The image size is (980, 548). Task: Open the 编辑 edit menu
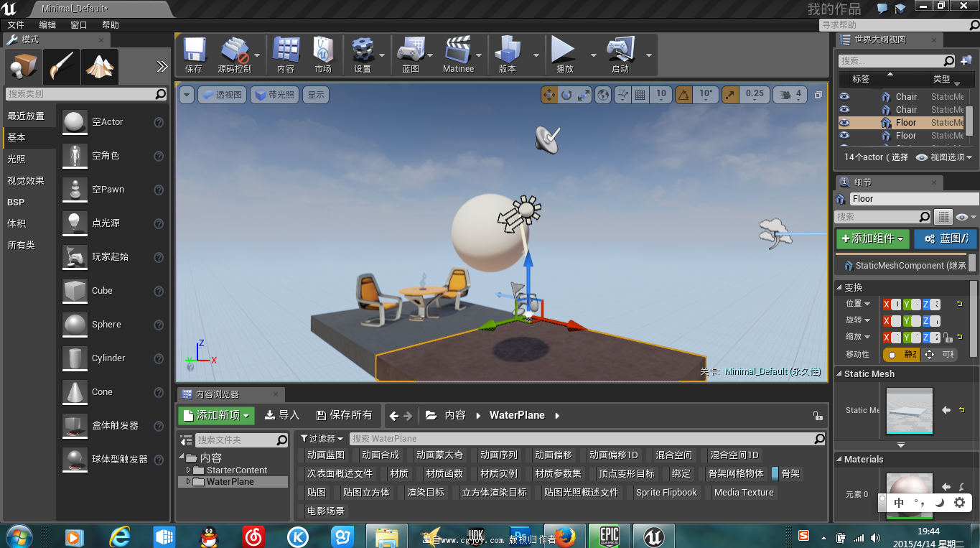tap(47, 25)
